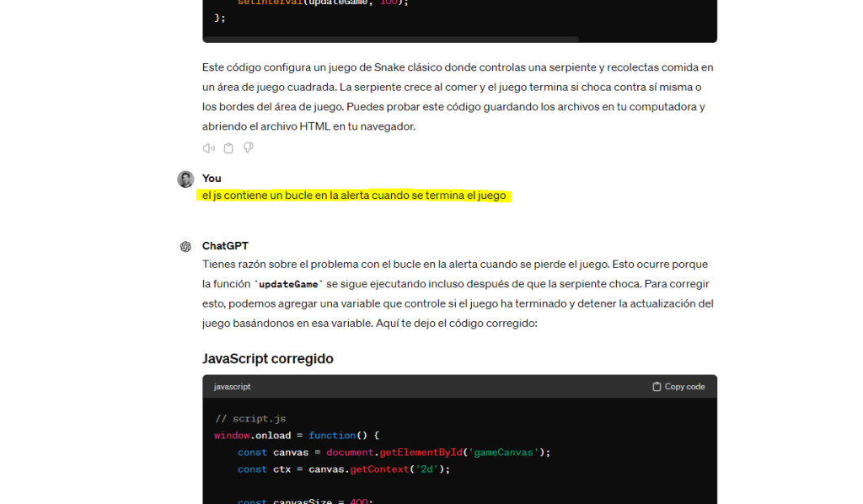Click the setInterval(updateGame, 100) line
Viewport: 863px width, 504px height.
coord(323,3)
